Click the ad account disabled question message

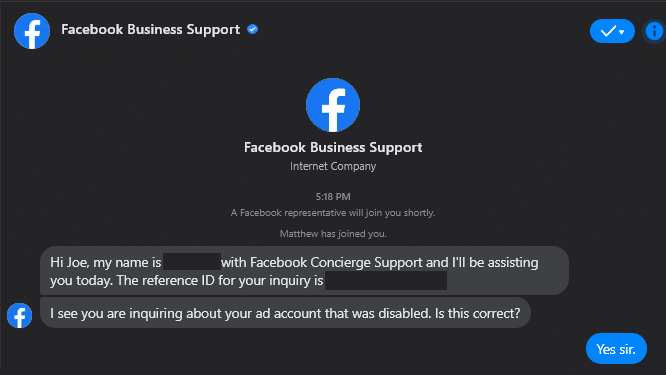[x=285, y=313]
